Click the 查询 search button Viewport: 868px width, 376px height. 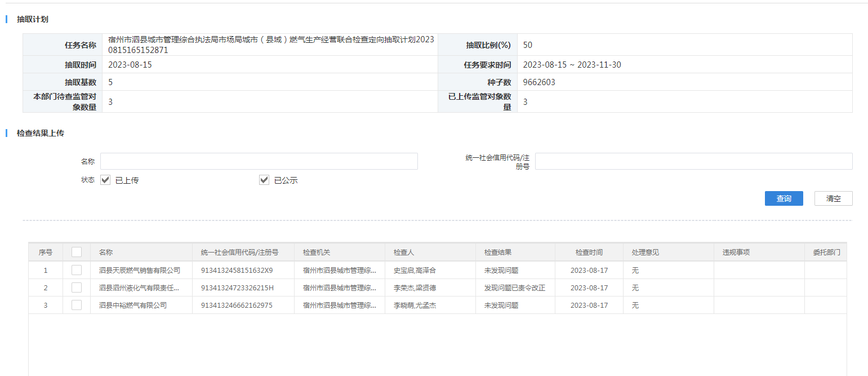[784, 198]
